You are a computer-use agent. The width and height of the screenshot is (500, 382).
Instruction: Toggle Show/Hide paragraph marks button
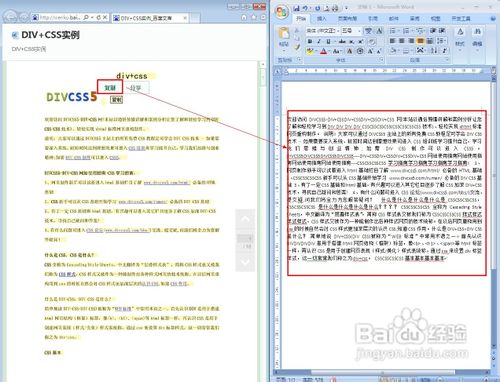click(444, 51)
